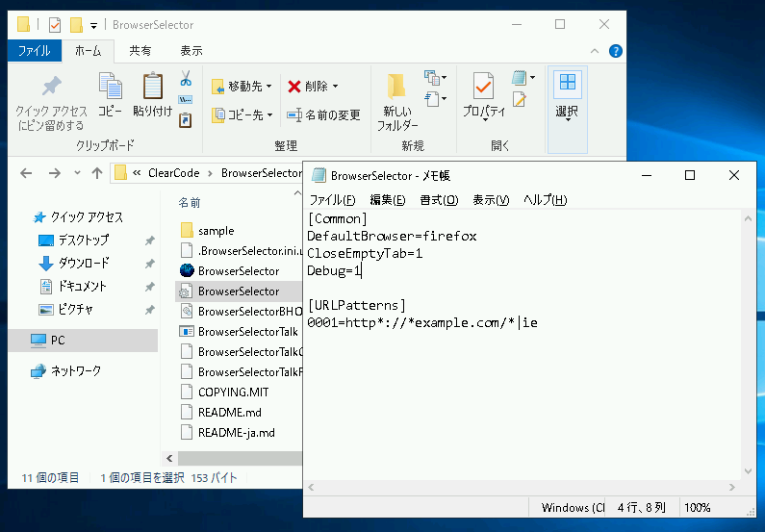Select ドキュメント in navigation pane
The image size is (765, 532).
point(72,287)
